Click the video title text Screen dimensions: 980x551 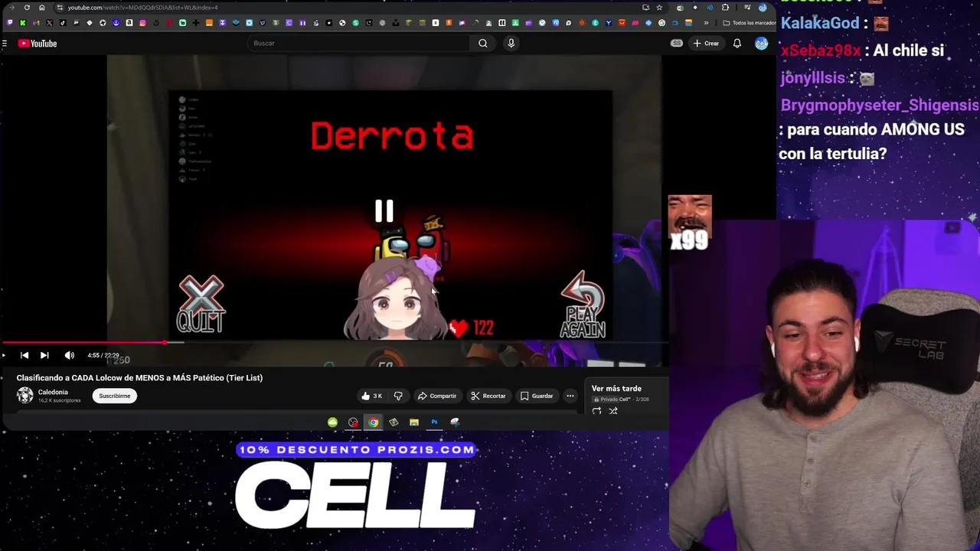pos(139,378)
